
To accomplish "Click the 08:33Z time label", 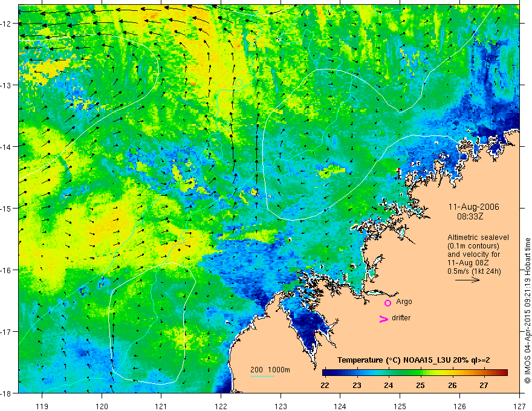I will coord(470,216).
